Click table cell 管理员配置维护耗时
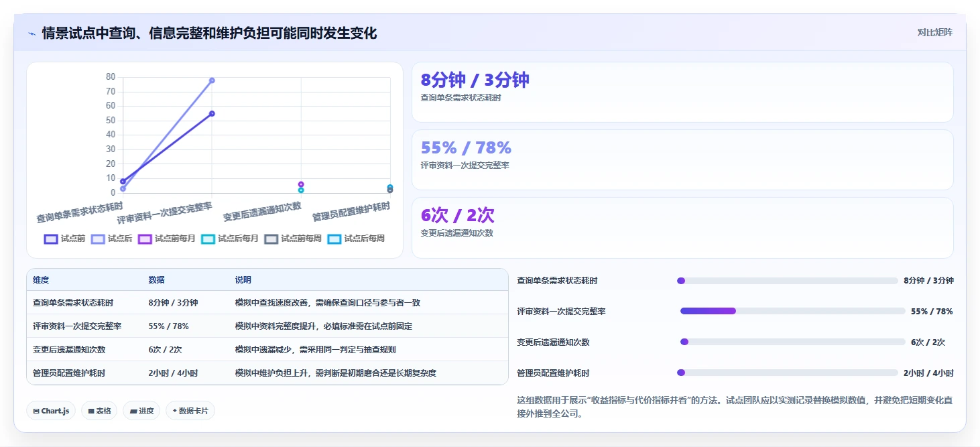This screenshot has height=447, width=980. point(69,373)
